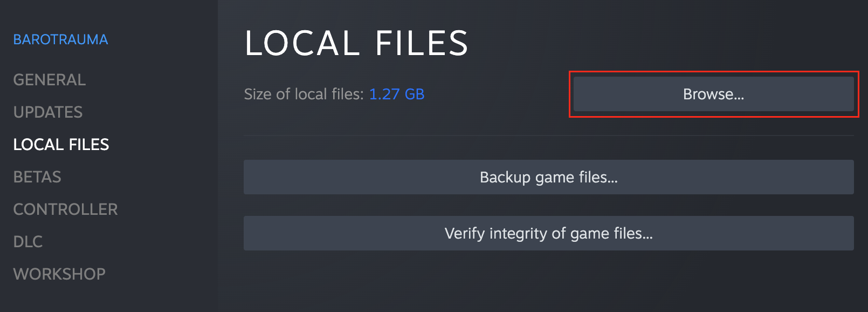868x312 pixels.
Task: Click the "Size of local files:" label
Action: (x=304, y=94)
